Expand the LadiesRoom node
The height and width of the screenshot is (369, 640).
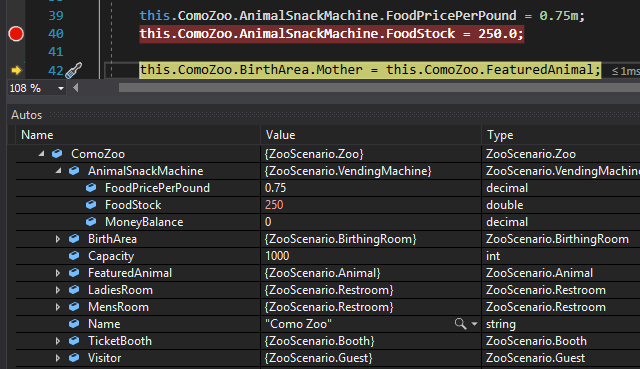click(58, 290)
